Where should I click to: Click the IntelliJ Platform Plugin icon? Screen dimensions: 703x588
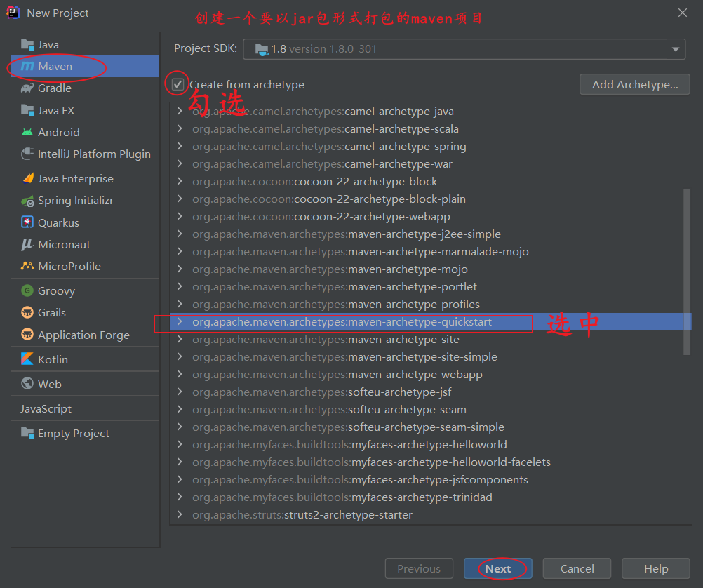(27, 154)
